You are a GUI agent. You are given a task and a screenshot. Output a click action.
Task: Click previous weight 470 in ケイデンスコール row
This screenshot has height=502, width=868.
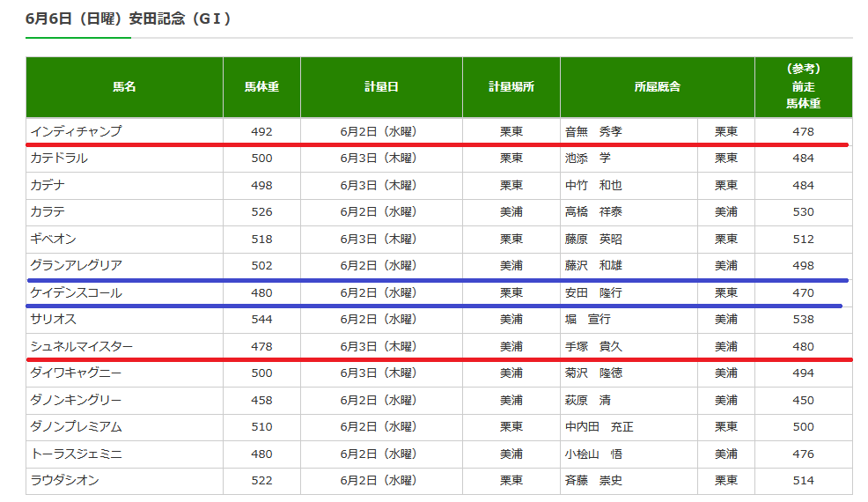point(803,293)
